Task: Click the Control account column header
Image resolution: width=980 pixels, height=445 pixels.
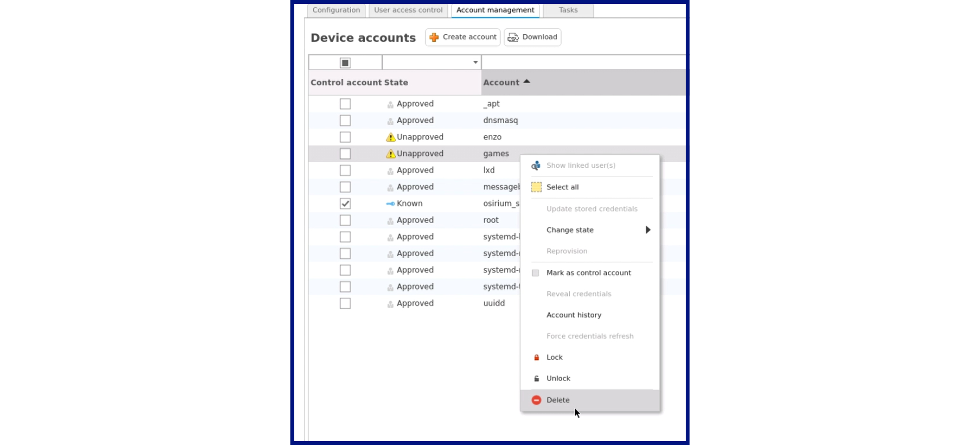Action: click(x=346, y=82)
